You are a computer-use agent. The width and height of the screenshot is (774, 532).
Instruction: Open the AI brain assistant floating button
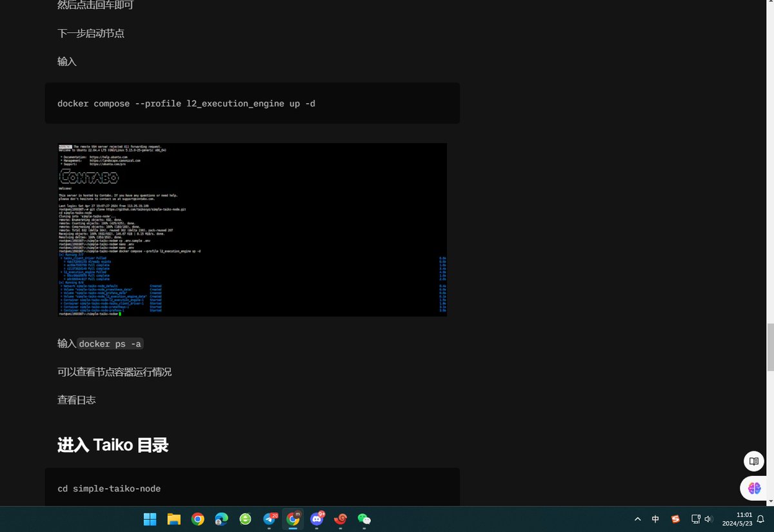coord(753,488)
